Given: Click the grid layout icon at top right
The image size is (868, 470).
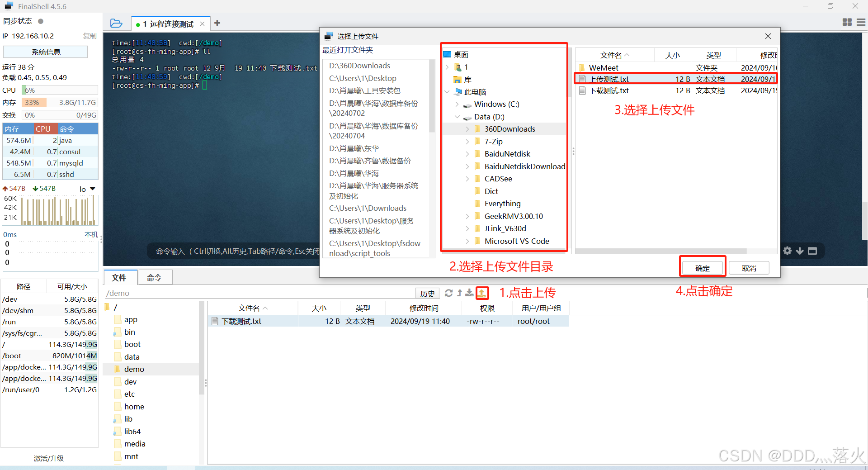Looking at the screenshot, I should pos(847,22).
